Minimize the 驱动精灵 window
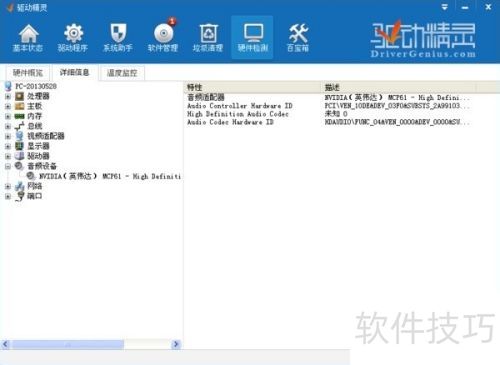The width and height of the screenshot is (500, 365). (x=465, y=7)
